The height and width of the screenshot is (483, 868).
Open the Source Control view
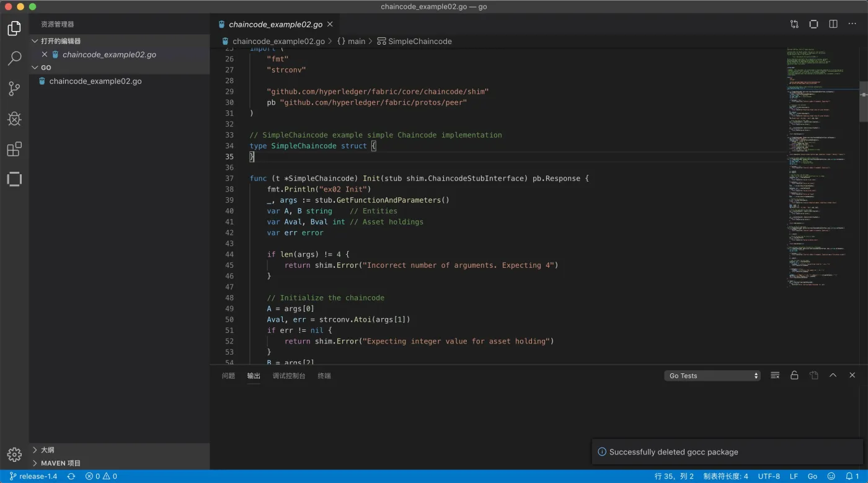pos(14,89)
